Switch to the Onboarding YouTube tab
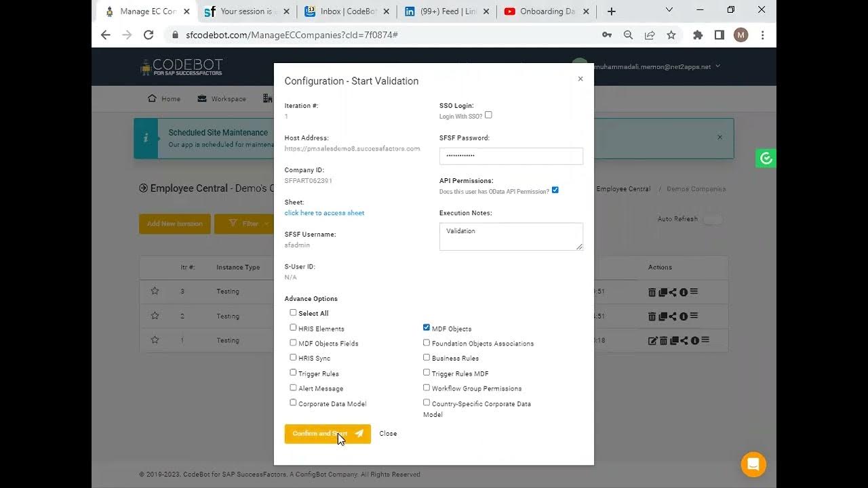 [x=547, y=12]
